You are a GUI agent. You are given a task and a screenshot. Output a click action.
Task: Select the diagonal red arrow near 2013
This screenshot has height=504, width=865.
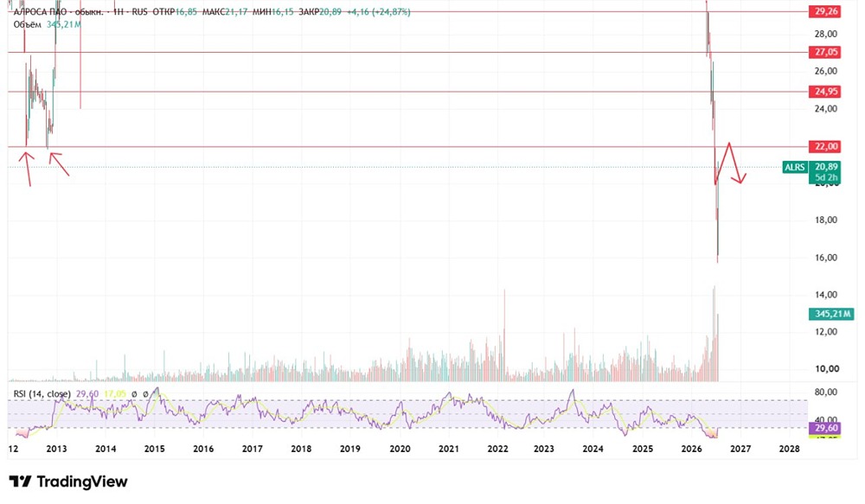[x=60, y=164]
